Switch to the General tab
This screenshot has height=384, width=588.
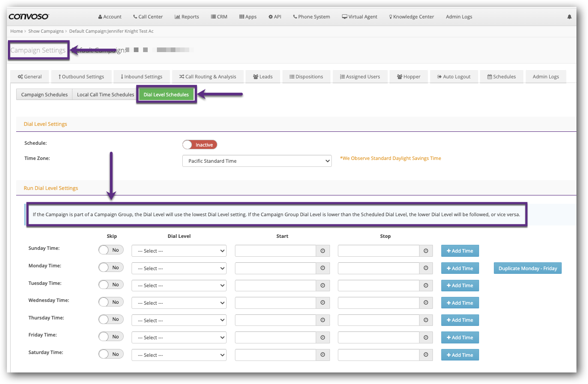coord(30,77)
